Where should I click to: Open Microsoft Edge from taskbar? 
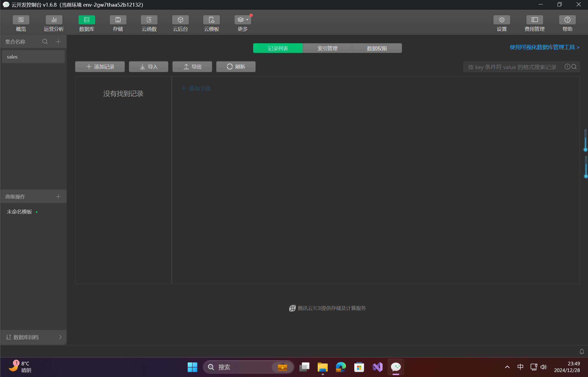pos(341,367)
